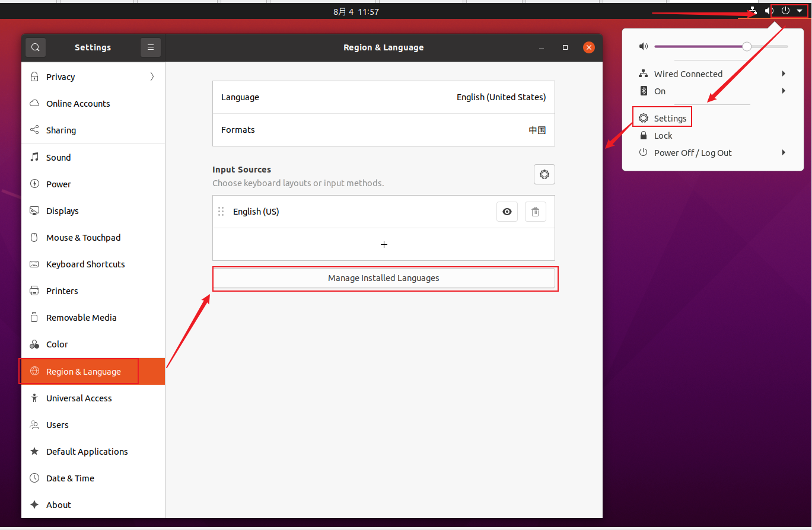Click the plus icon to add input source

(384, 244)
